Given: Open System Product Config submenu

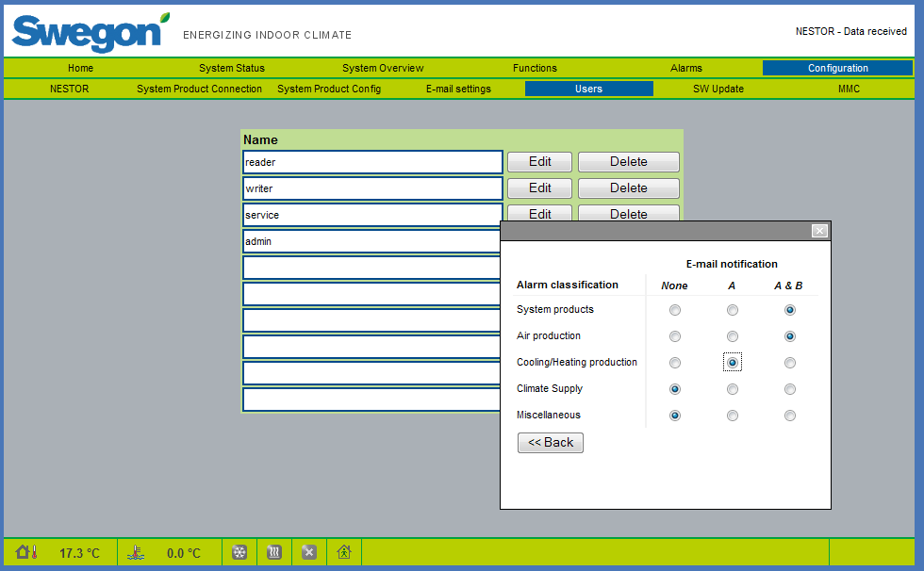Looking at the screenshot, I should tap(329, 89).
